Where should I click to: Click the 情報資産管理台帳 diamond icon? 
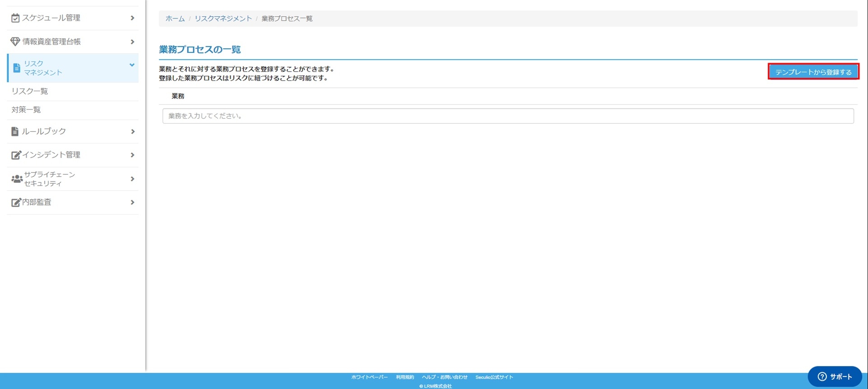pos(15,42)
